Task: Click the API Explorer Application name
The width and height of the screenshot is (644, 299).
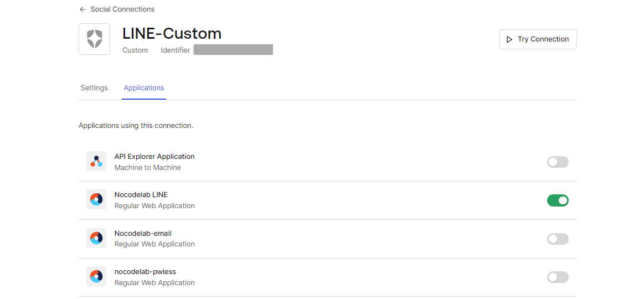Action: tap(154, 157)
